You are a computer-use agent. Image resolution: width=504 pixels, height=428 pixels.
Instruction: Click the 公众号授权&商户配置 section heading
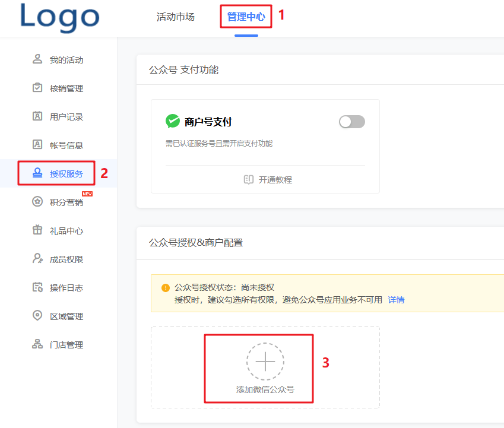click(196, 243)
